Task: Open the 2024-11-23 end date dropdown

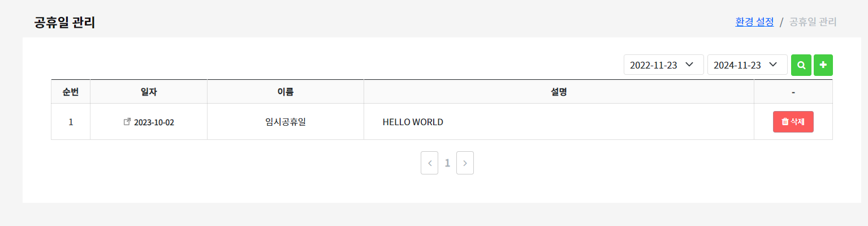Action: [748, 65]
